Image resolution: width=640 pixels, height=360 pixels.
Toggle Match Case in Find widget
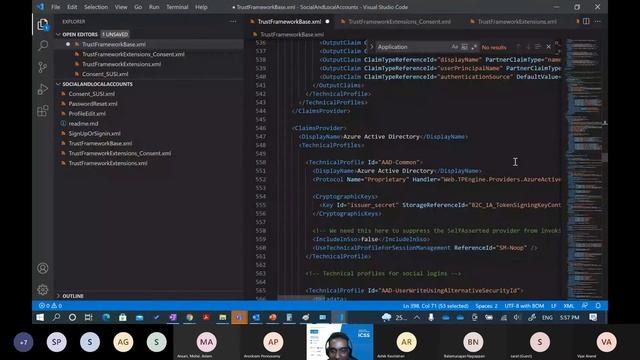[455, 47]
